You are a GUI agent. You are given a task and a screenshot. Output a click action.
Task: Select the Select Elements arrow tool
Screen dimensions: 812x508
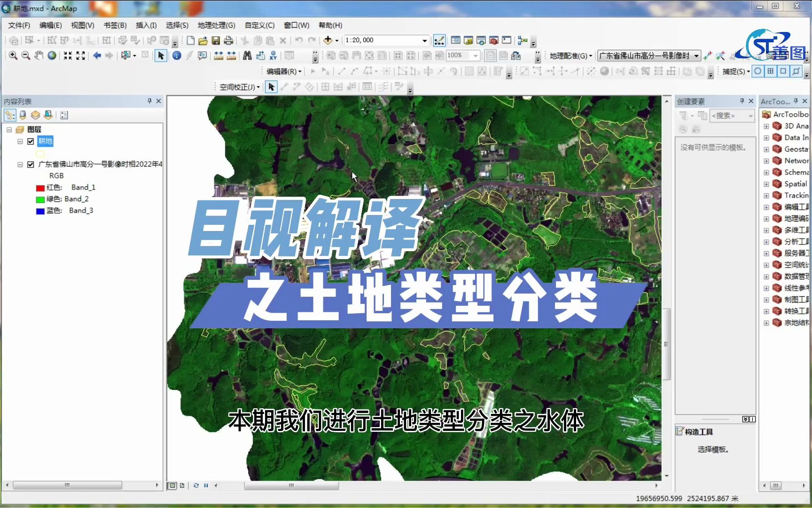[161, 56]
